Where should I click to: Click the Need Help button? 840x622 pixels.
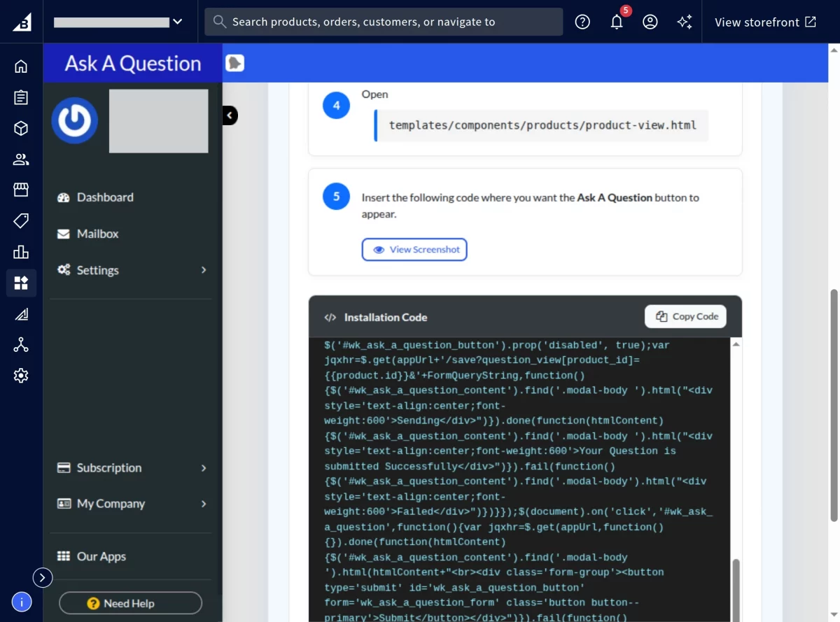(130, 603)
